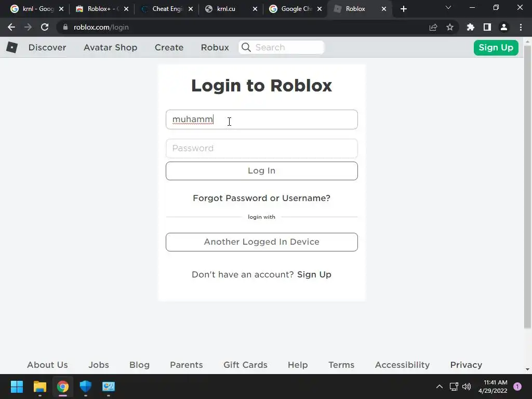Click the taskbar clock showing 11:41 AM
This screenshot has width=532, height=399.
click(493, 387)
